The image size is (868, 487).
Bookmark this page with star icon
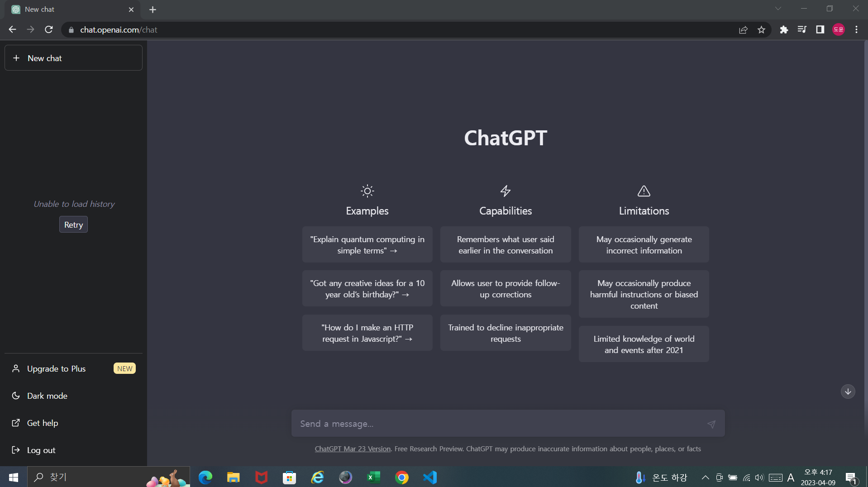pyautogui.click(x=761, y=30)
